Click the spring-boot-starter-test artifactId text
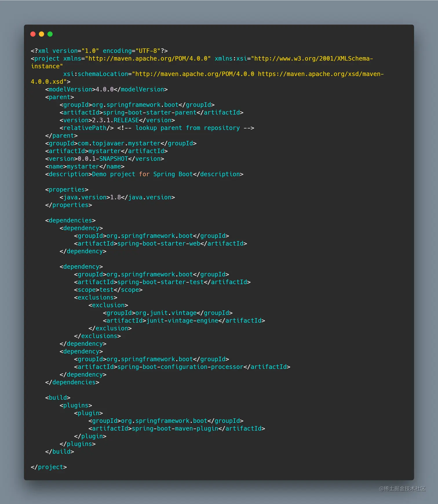 click(160, 282)
